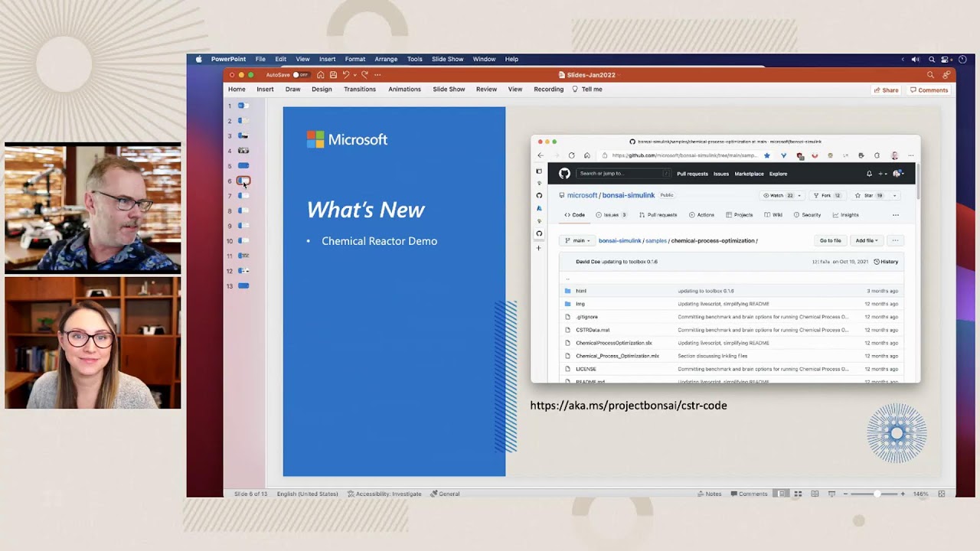Open macOS Spotlight search
Viewport: 980px width, 551px height.
932,59
